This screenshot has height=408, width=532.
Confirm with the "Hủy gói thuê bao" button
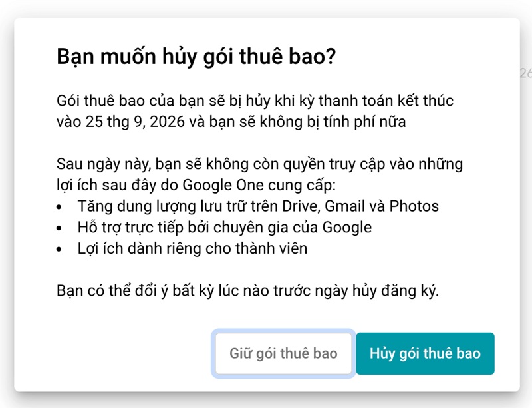pos(425,353)
